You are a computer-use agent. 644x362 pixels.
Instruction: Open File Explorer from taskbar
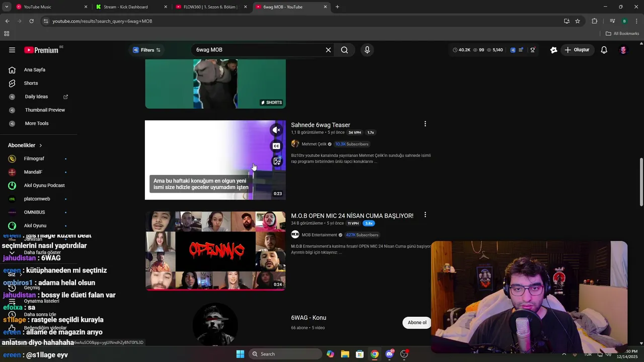(x=345, y=354)
